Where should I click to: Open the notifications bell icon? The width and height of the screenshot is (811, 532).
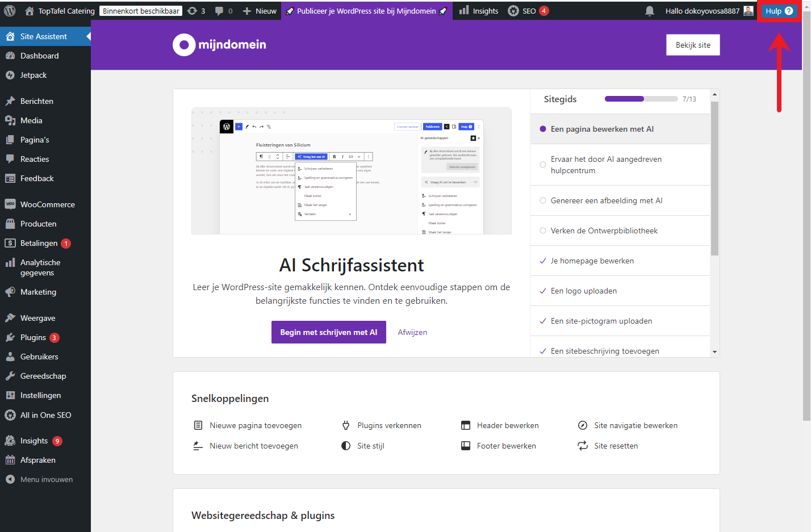650,11
